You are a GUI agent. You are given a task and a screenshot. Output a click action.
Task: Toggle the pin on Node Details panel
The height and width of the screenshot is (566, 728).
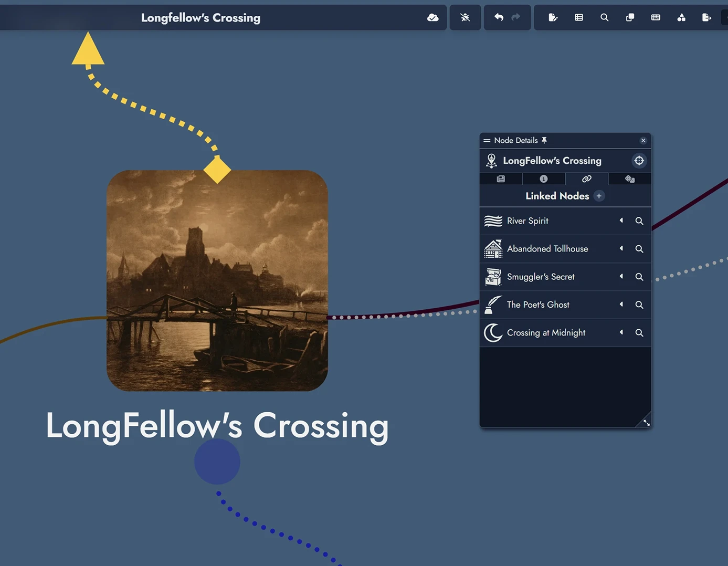(544, 140)
